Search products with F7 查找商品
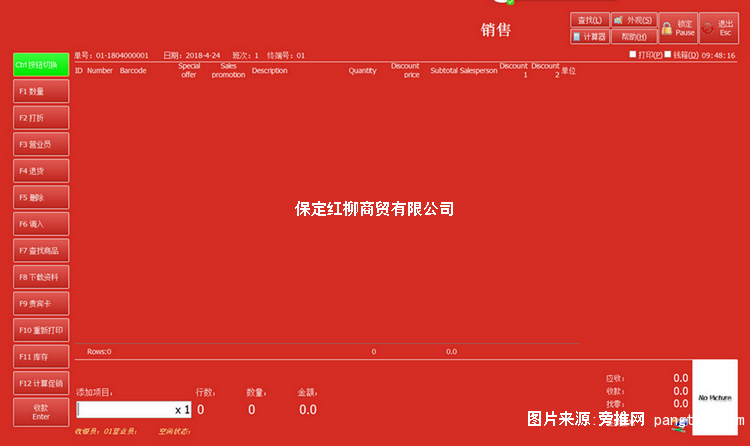The height and width of the screenshot is (446, 750). (41, 251)
